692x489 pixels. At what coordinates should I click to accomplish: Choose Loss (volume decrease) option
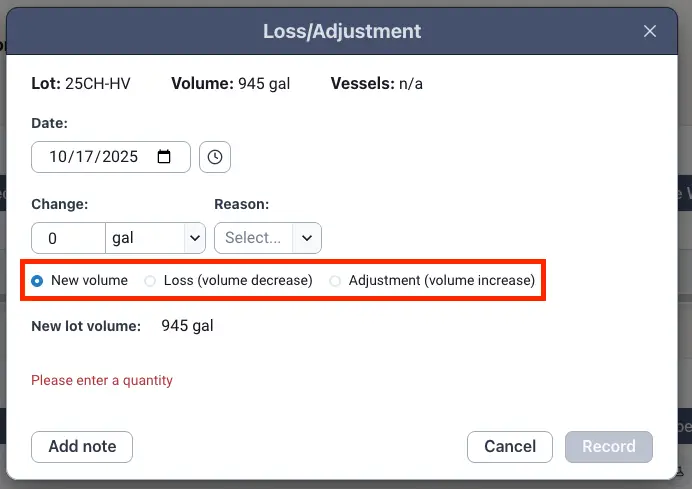[151, 281]
